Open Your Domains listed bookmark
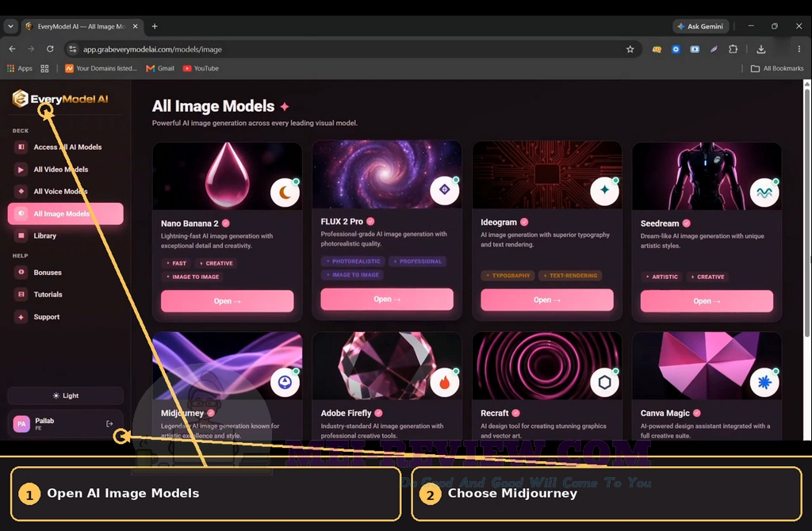The image size is (812, 531). 101,68
